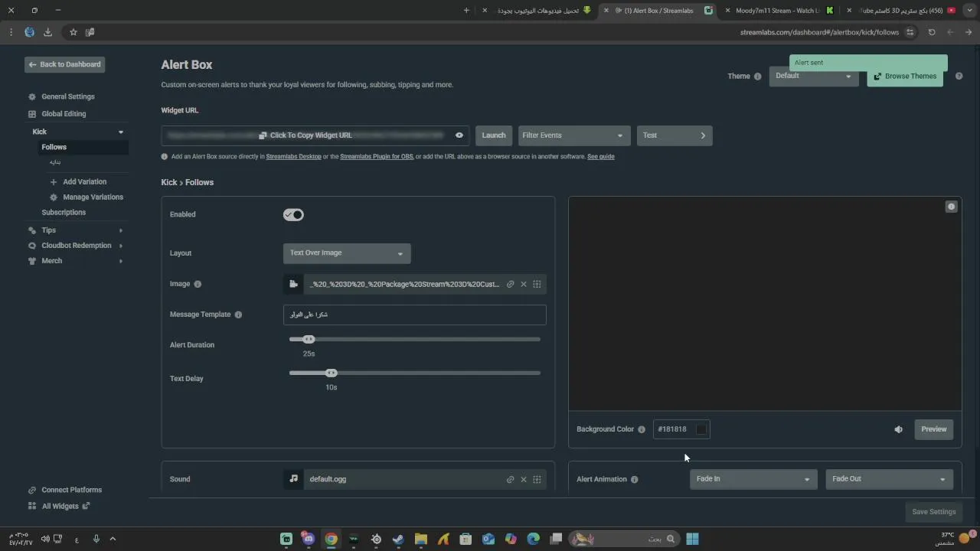
Task: Expand the Merch section arrow
Action: coord(121,261)
